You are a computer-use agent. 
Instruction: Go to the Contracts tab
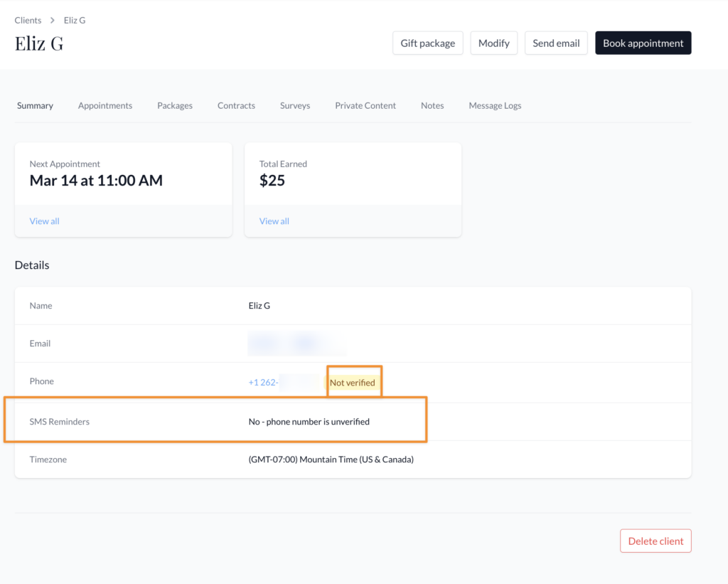[236, 106]
